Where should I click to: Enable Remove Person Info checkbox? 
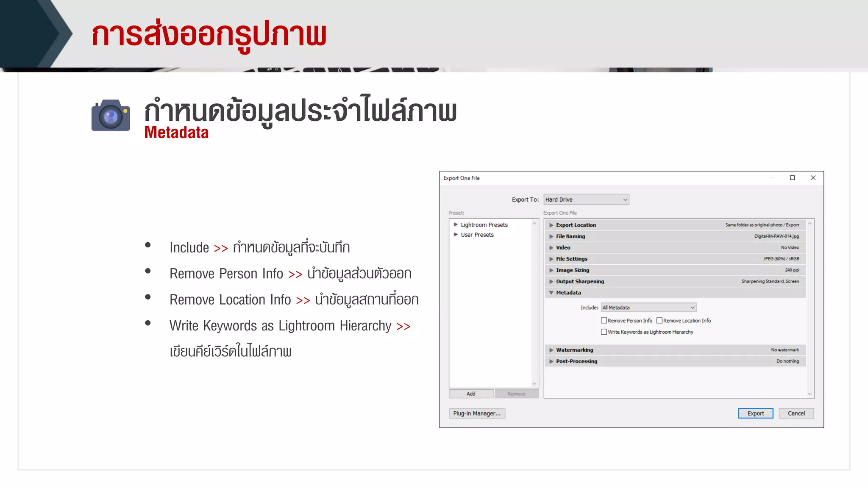click(604, 321)
